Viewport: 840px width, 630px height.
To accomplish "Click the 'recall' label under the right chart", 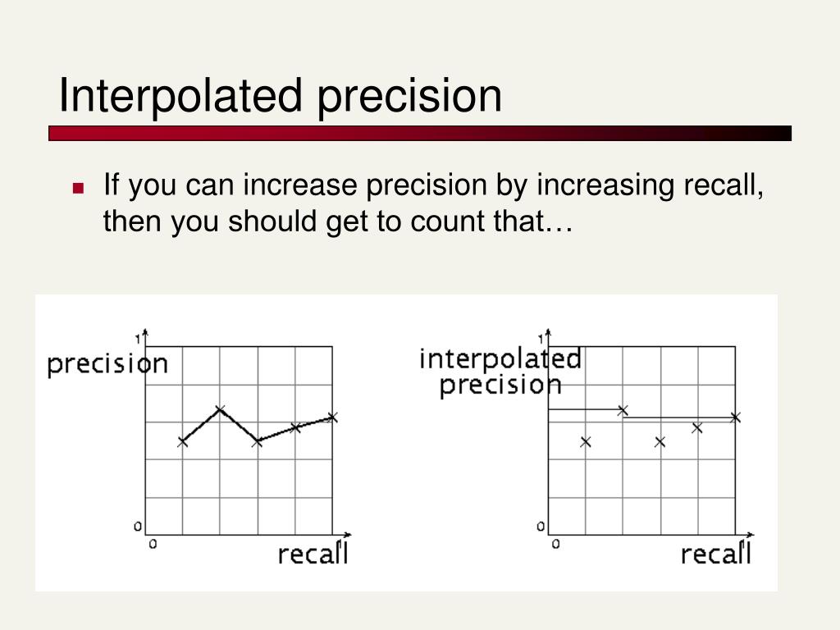I will point(716,554).
